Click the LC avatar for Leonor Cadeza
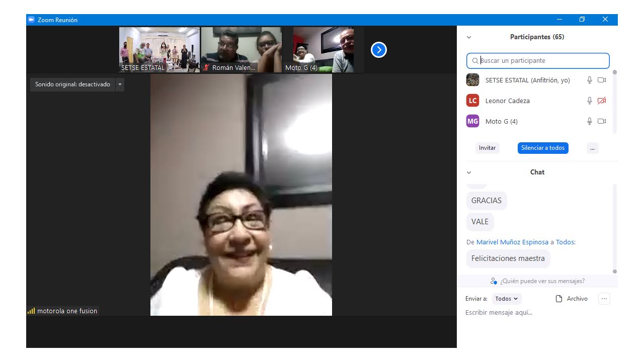644x362 pixels. pyautogui.click(x=472, y=101)
